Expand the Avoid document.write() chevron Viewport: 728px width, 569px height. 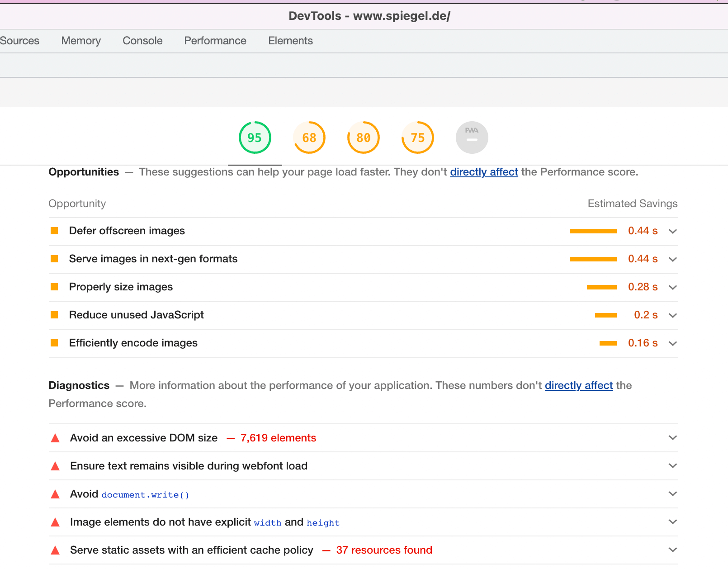[673, 493]
